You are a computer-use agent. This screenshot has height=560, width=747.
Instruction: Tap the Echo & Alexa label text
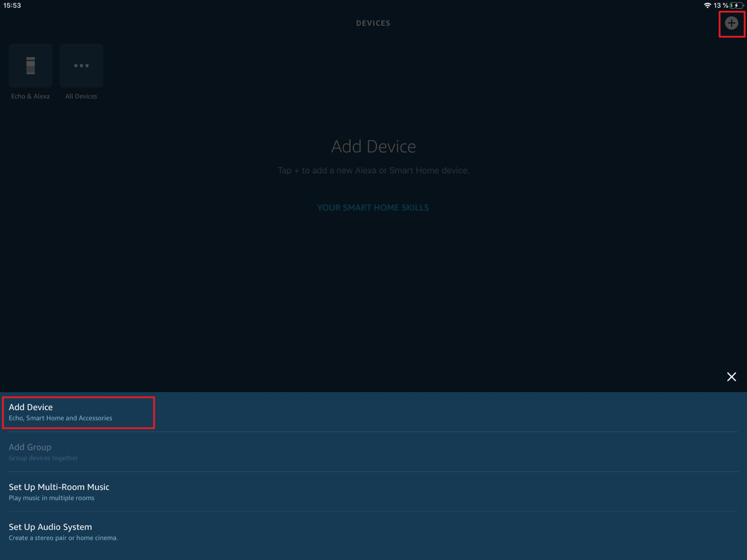[30, 96]
